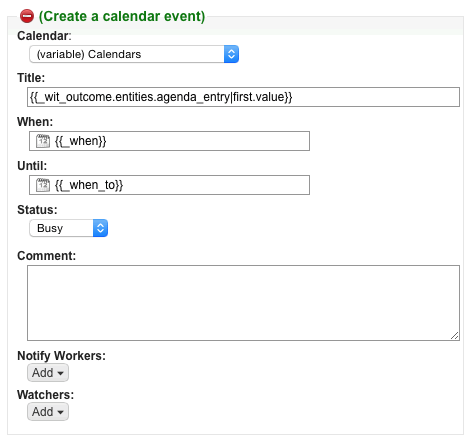This screenshot has width=474, height=444.
Task: Click the "Until:" field label
Action: 32,166
